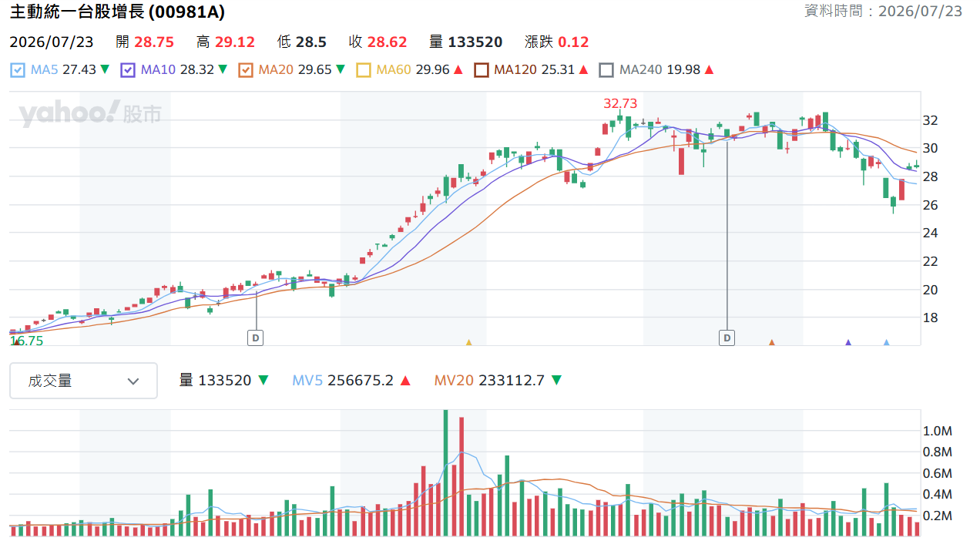Click the title 主動統一台股增長 (00981A)
980x541 pixels.
(x=117, y=12)
